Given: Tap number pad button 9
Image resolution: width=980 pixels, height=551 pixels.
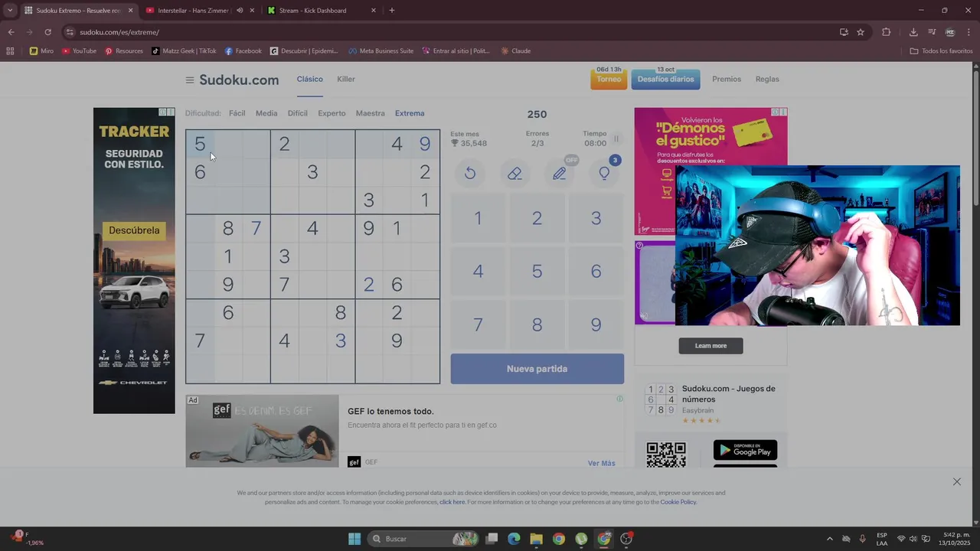Looking at the screenshot, I should click(x=596, y=325).
